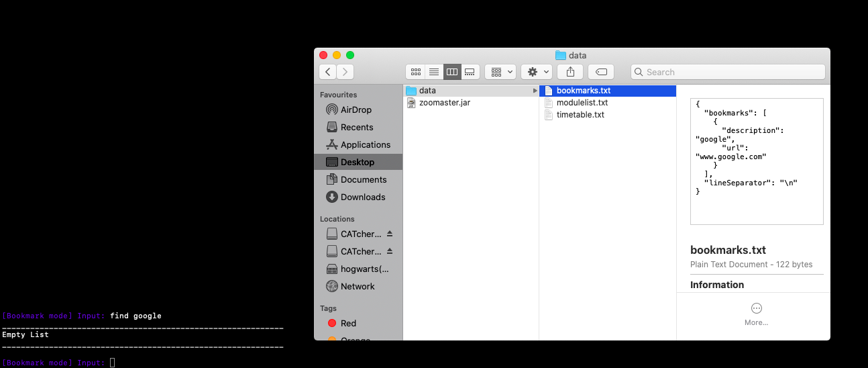This screenshot has width=868, height=368.
Task: Open the gear action menu
Action: (x=537, y=72)
